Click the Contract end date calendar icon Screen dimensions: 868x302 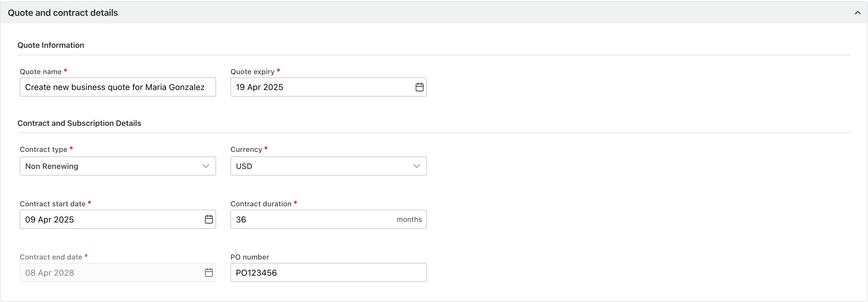[x=209, y=273]
